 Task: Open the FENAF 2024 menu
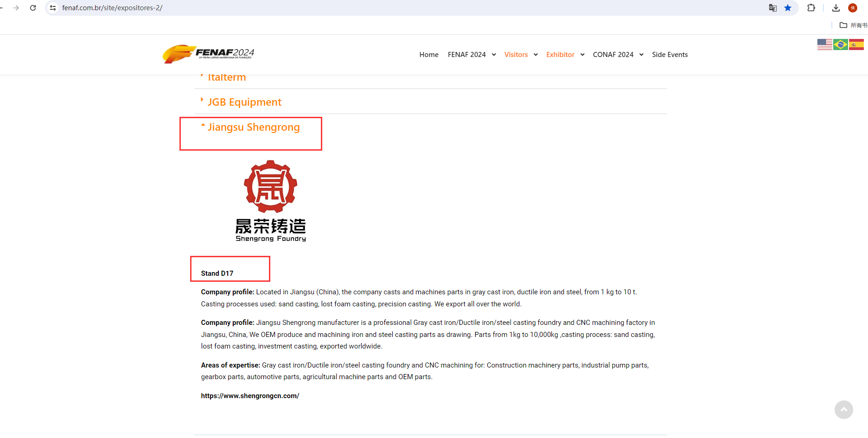(x=467, y=55)
